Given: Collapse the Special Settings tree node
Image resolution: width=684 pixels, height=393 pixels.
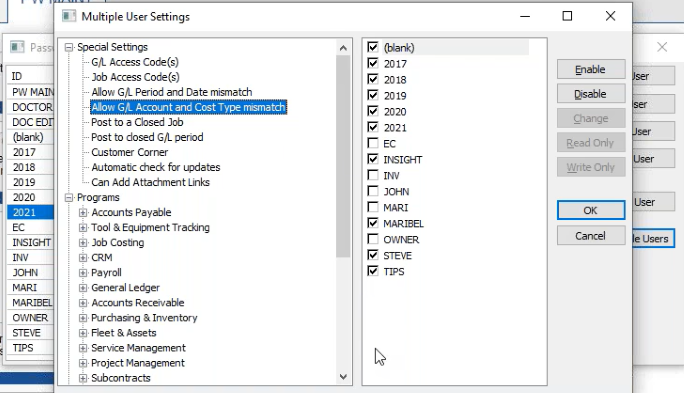Looking at the screenshot, I should (x=68, y=47).
